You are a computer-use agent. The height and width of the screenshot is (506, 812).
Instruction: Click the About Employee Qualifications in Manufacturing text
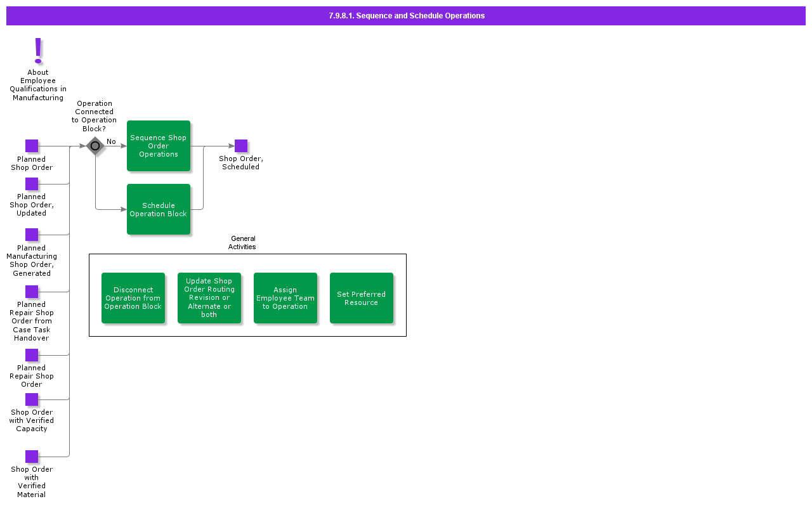[x=38, y=85]
